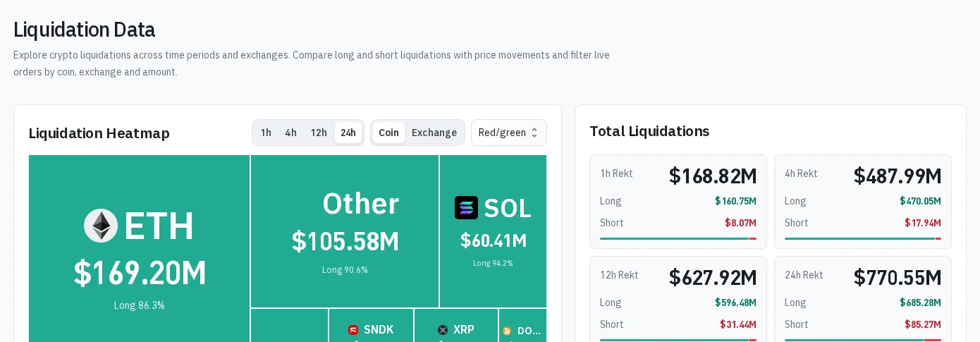The height and width of the screenshot is (342, 980).
Task: Click the Other Long 90.6% label
Action: click(345, 269)
